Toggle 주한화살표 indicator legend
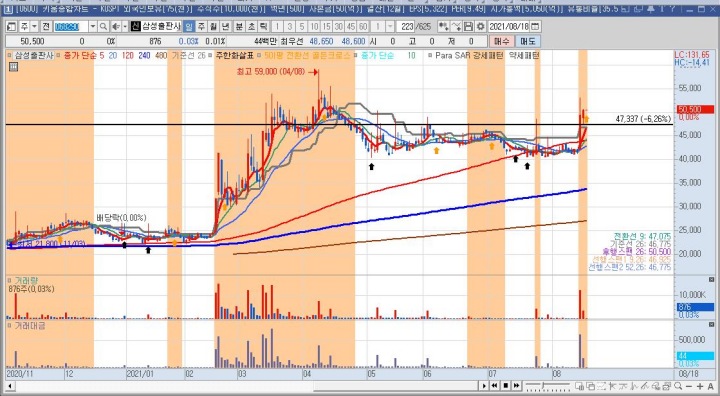720x396 pixels. point(211,56)
